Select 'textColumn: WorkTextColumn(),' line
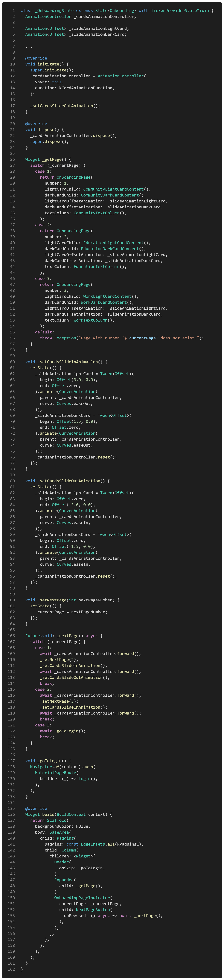 click(x=80, y=320)
